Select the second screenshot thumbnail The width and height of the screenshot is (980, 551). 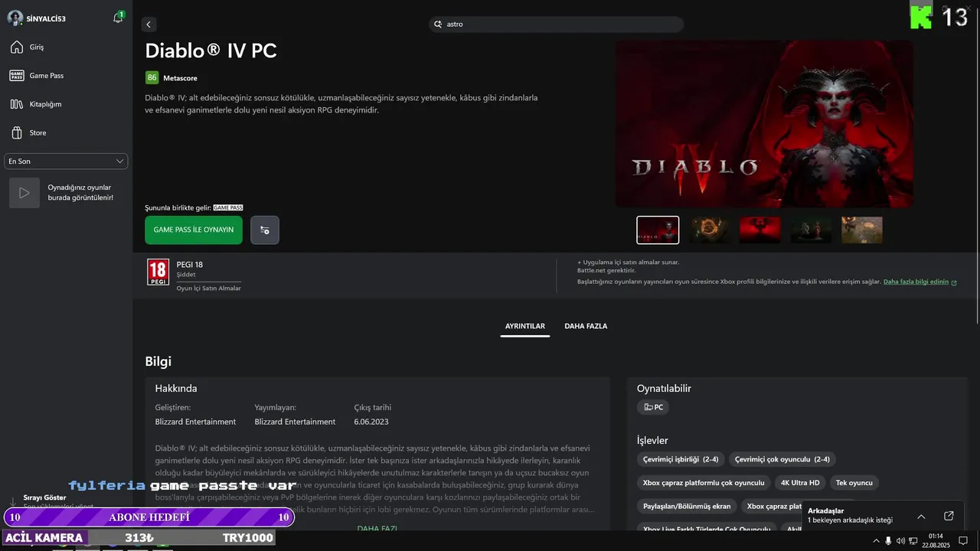click(x=709, y=230)
